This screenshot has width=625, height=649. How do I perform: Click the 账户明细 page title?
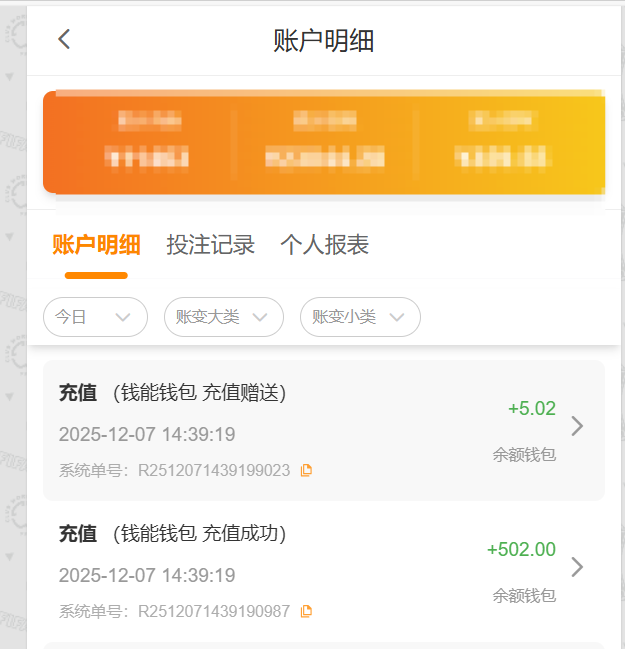pyautogui.click(x=324, y=41)
